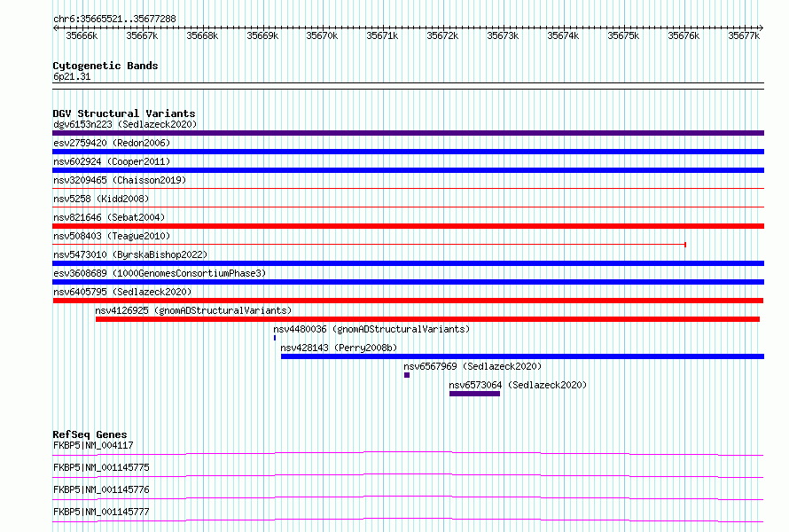Select the blue nsv428143 Perry2008b bar
The image size is (789, 532).
(x=522, y=356)
